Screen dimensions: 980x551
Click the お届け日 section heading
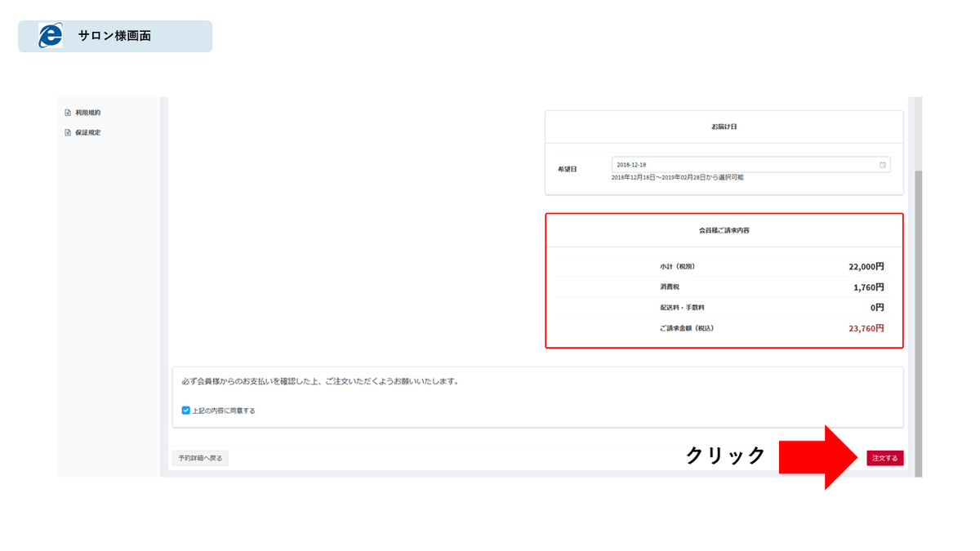pyautogui.click(x=724, y=127)
